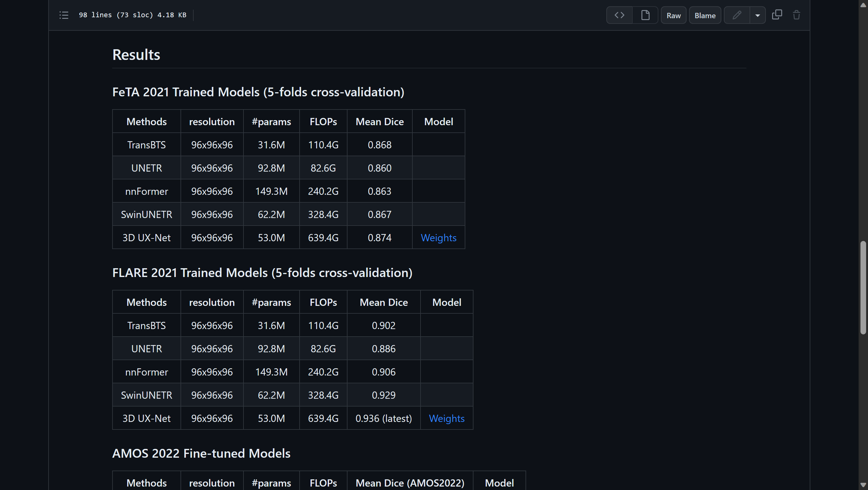Click the Results heading
The image size is (868, 490).
(x=136, y=55)
